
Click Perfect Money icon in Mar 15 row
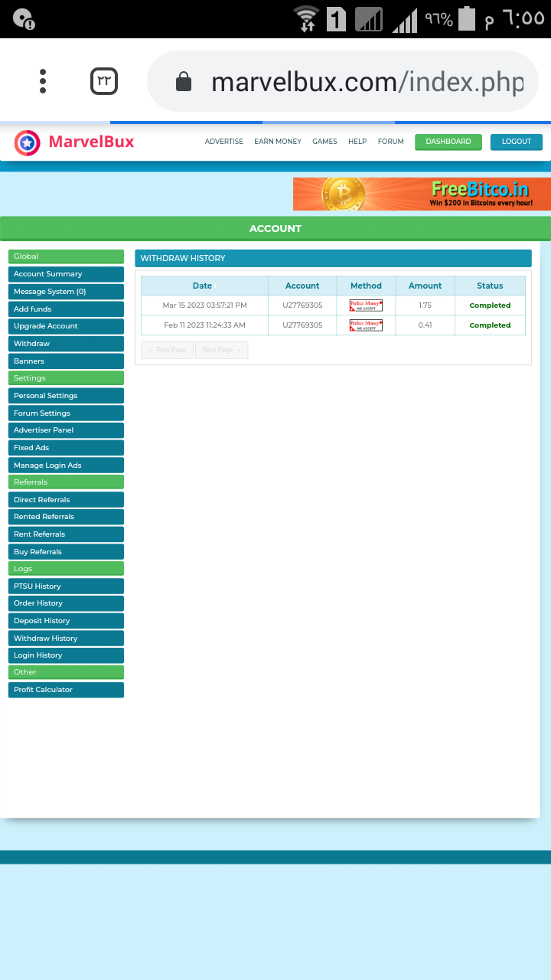pos(366,305)
